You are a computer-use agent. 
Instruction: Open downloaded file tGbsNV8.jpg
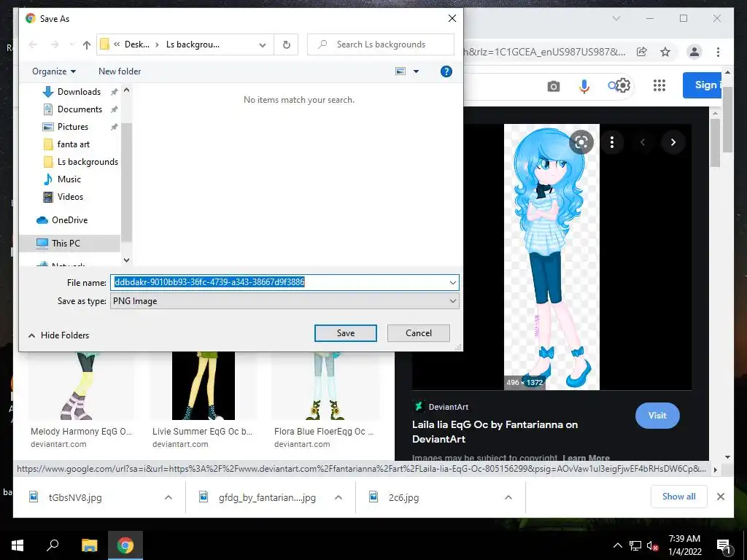(75, 497)
